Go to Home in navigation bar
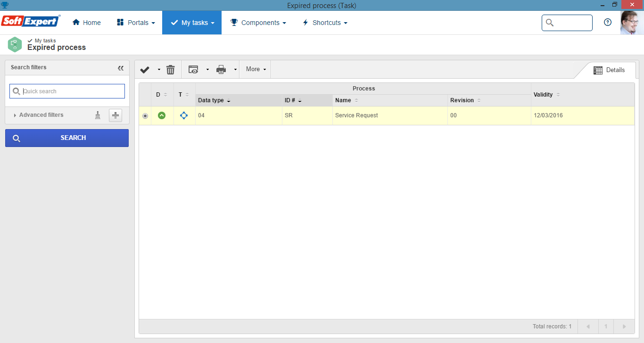 click(87, 23)
